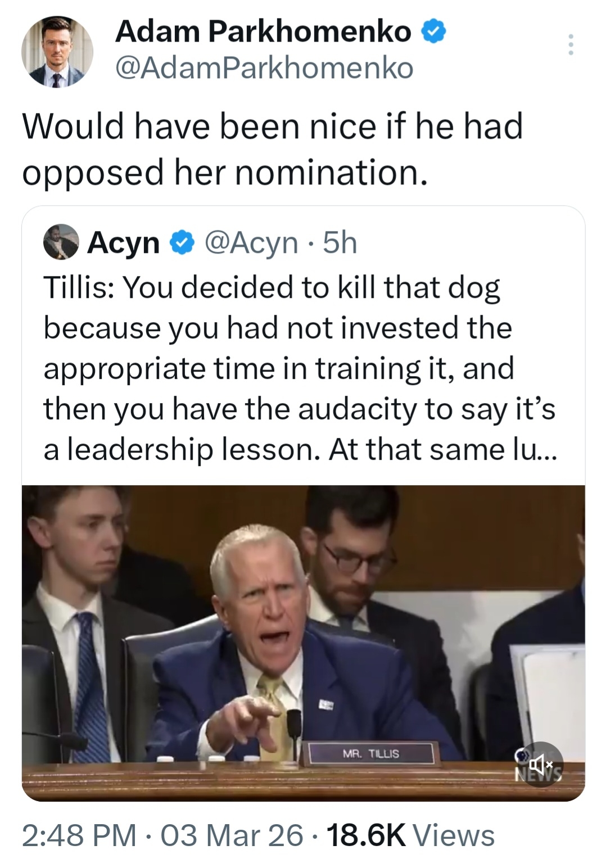The image size is (592, 868).
Task: Click the MR. TILLIS nameplate in video
Action: (x=370, y=754)
